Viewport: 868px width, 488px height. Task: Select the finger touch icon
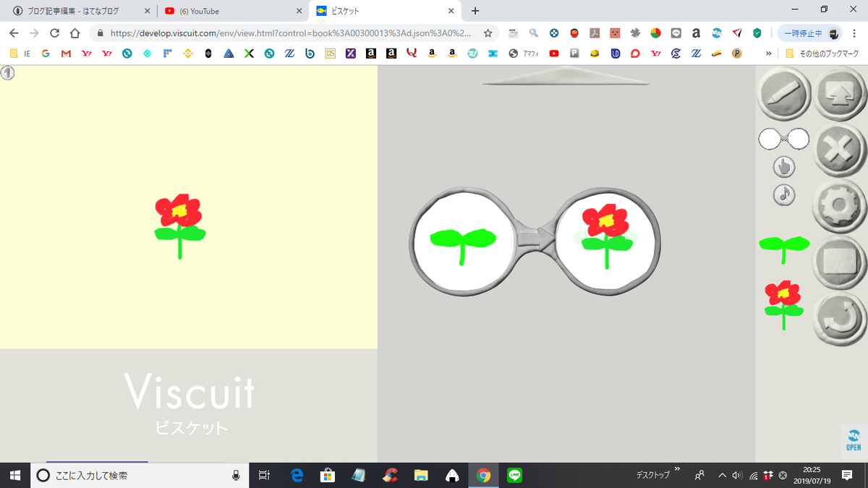tap(784, 167)
